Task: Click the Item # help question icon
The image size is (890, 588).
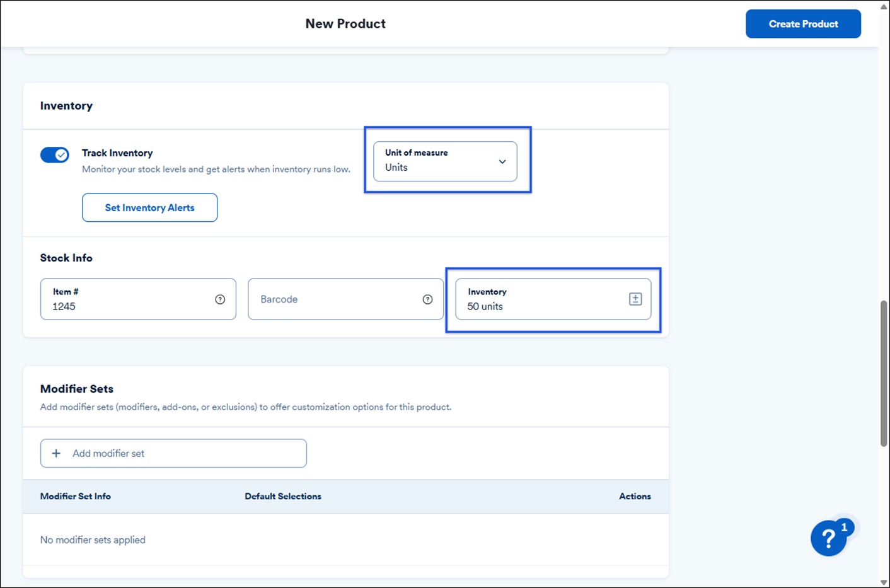Action: [220, 299]
